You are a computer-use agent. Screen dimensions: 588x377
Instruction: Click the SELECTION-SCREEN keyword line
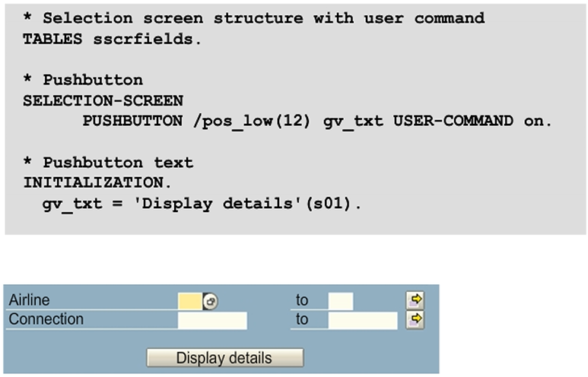[x=103, y=100]
